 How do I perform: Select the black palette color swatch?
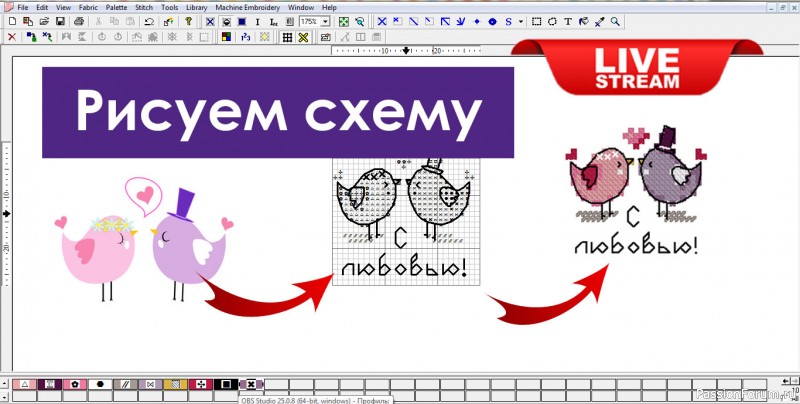point(226,384)
